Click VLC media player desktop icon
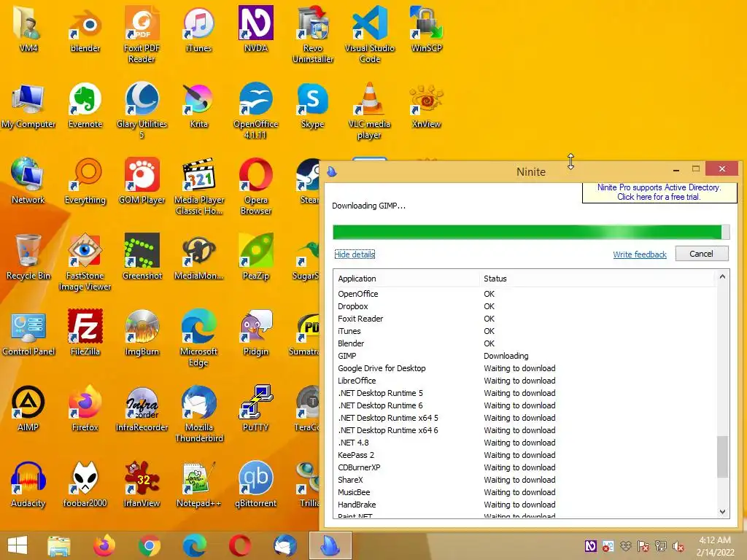The width and height of the screenshot is (747, 560). (x=369, y=111)
